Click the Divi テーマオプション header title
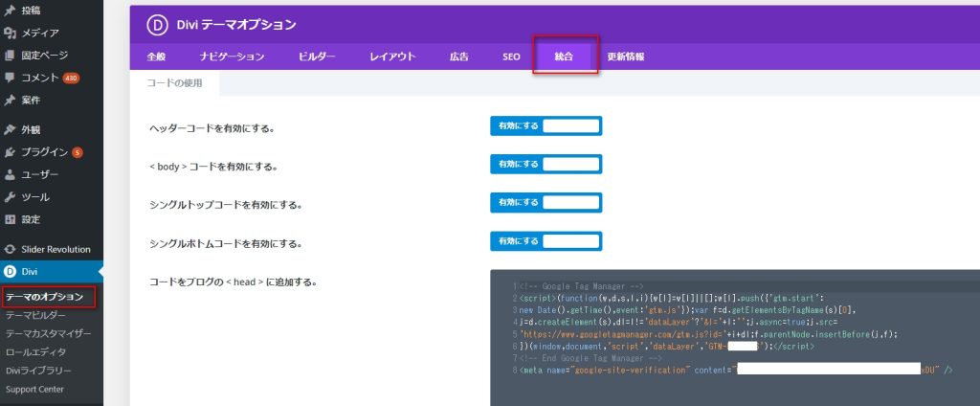 (236, 25)
